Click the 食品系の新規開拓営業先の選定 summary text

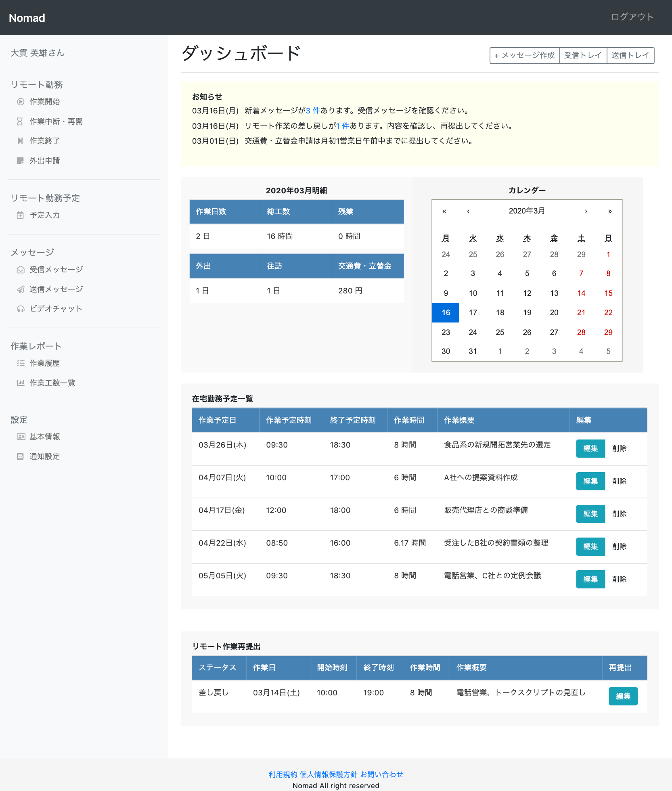point(497,445)
